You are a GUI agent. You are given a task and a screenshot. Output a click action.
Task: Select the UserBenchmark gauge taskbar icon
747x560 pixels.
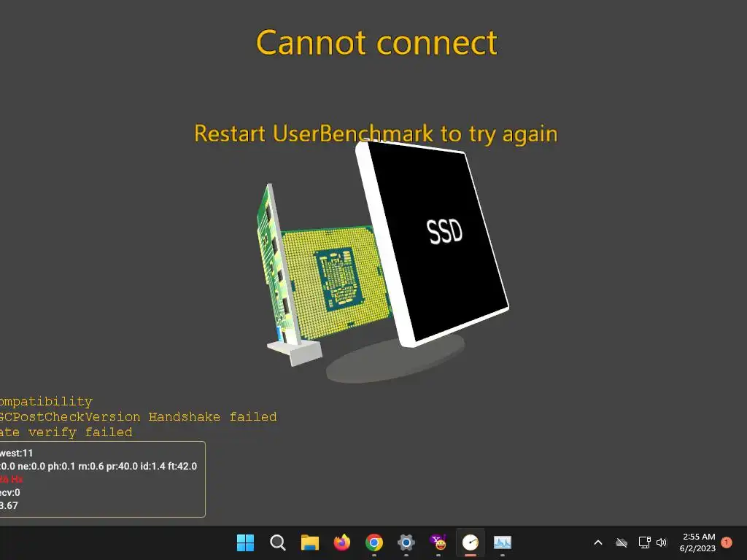coord(471,542)
